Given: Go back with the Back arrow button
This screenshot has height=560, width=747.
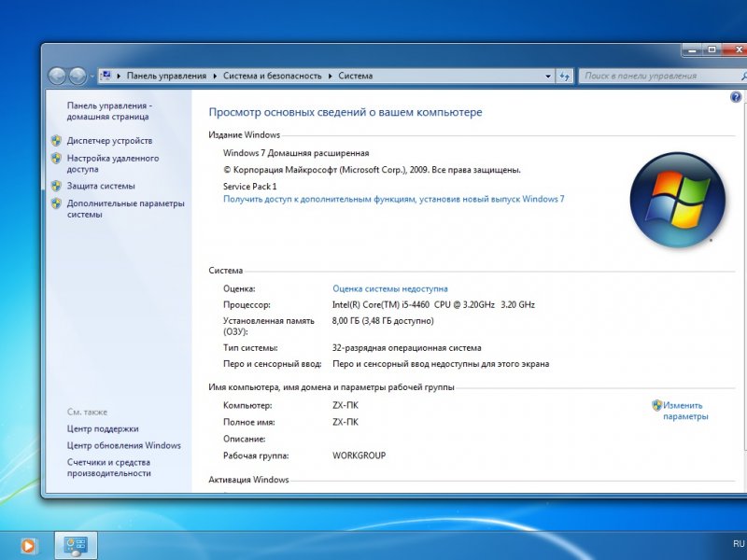Looking at the screenshot, I should click(57, 76).
